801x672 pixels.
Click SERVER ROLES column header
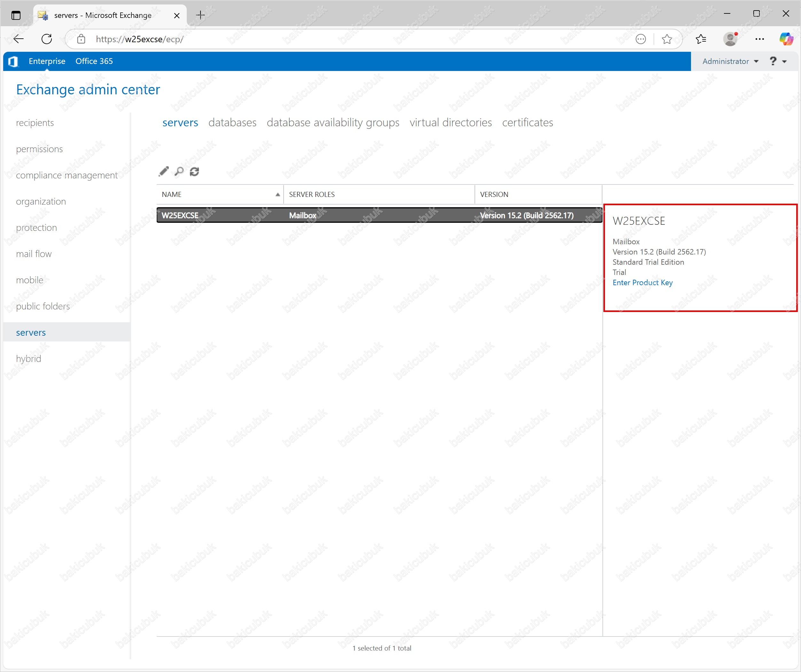click(x=379, y=194)
